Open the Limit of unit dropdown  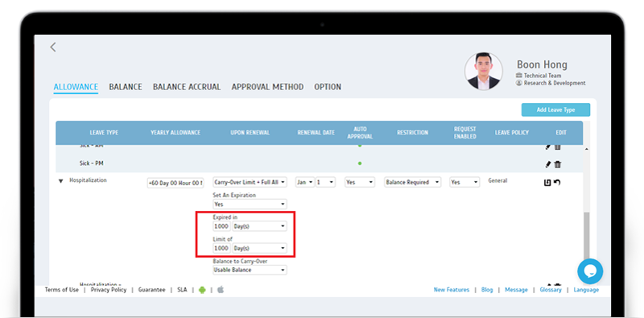point(259,248)
